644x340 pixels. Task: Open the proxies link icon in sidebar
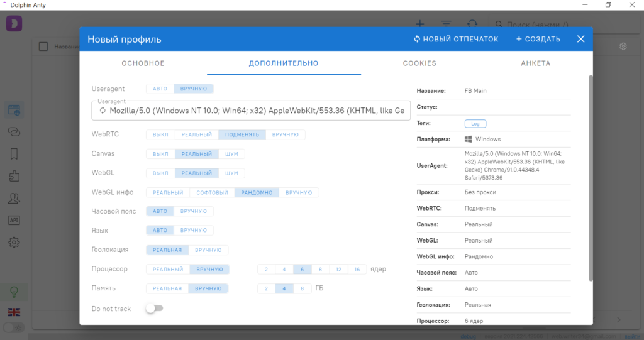point(14,132)
